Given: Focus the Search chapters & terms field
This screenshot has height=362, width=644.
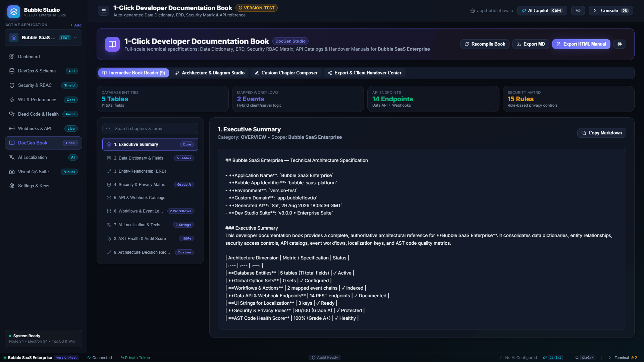Looking at the screenshot, I should tap(150, 129).
